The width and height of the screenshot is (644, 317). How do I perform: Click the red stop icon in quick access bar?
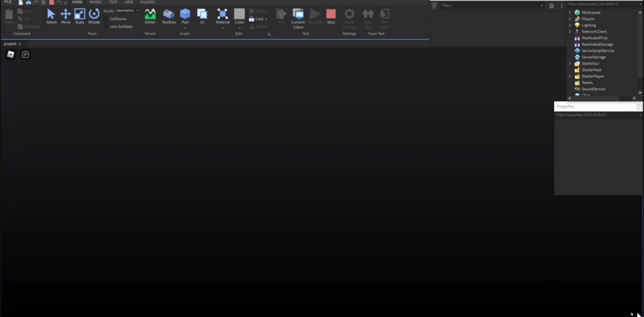[x=52, y=2]
